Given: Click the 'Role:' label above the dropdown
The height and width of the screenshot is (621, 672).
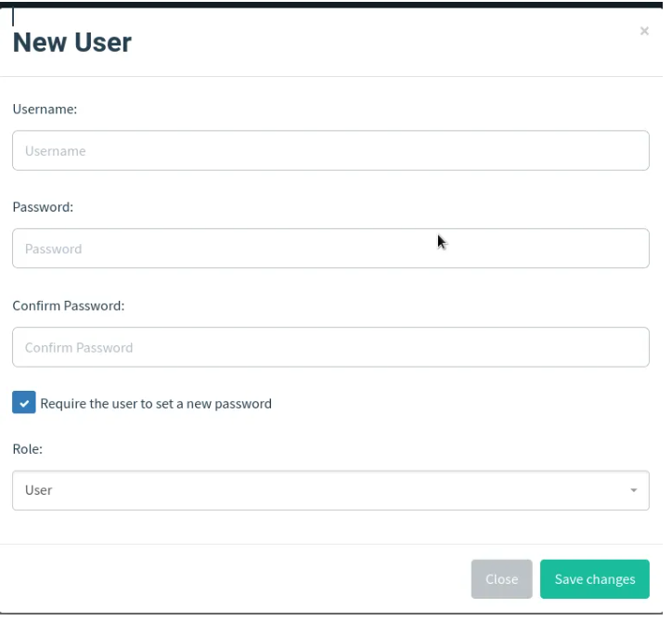Looking at the screenshot, I should pyautogui.click(x=28, y=449).
